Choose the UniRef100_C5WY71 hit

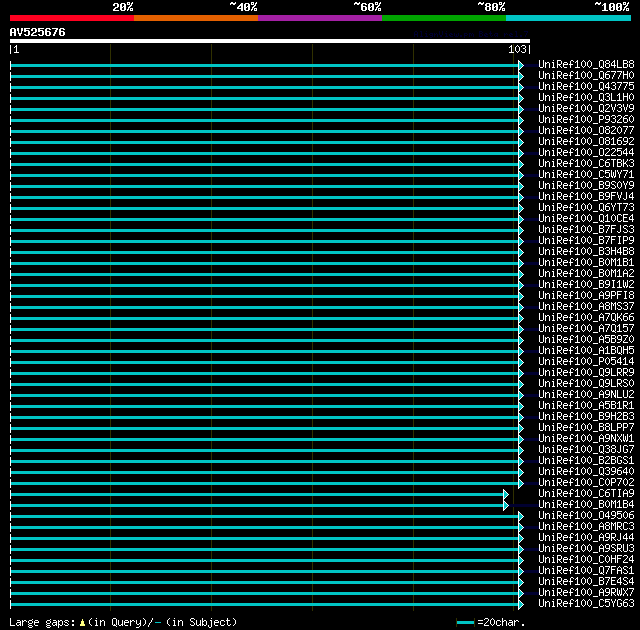(586, 175)
